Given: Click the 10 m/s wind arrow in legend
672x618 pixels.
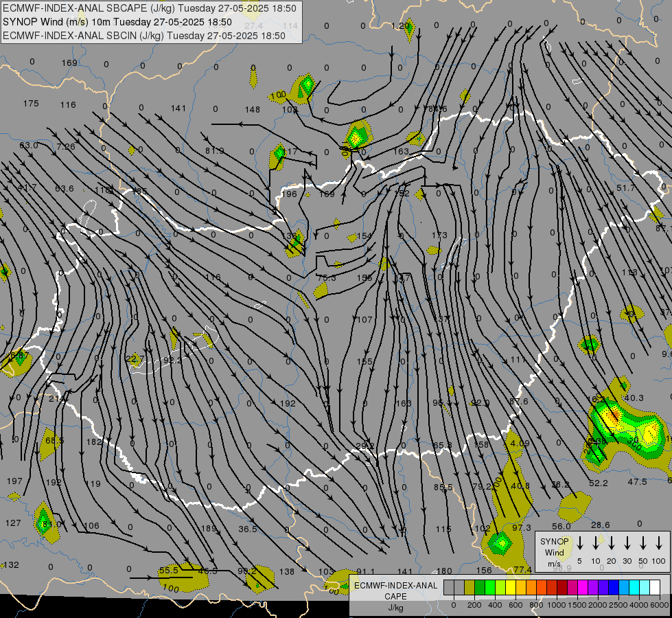Looking at the screenshot, I should coord(596,543).
